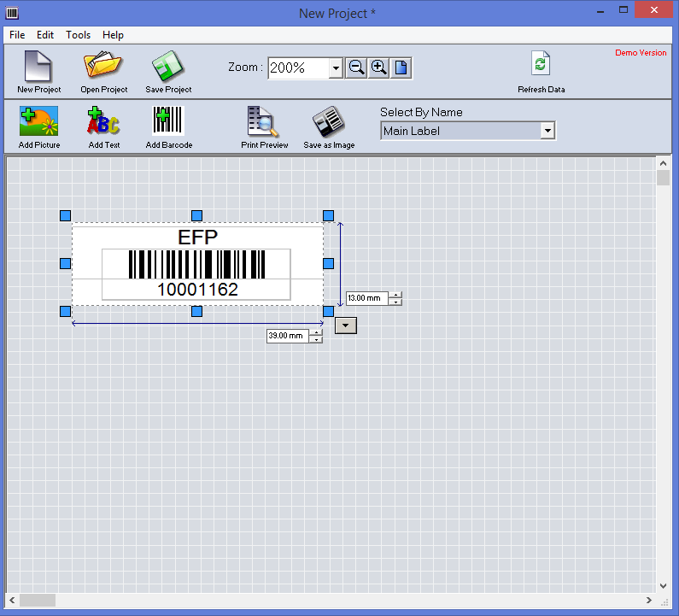679x616 pixels.
Task: Click the zoom out magnifier button
Action: pos(356,68)
